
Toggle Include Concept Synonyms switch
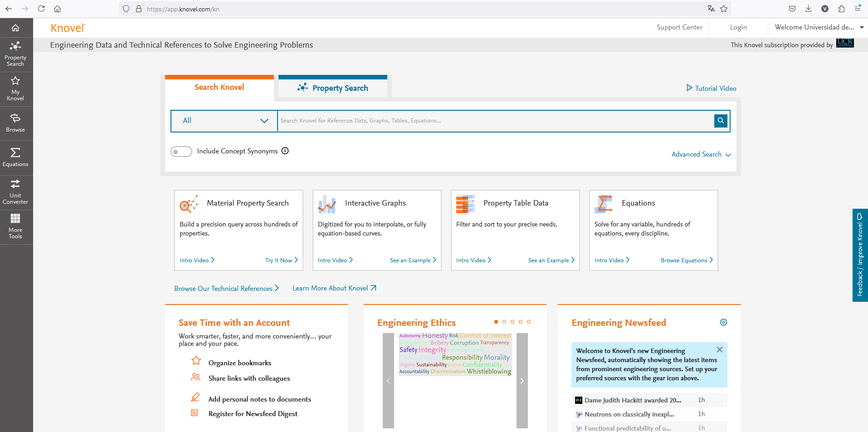pos(181,152)
